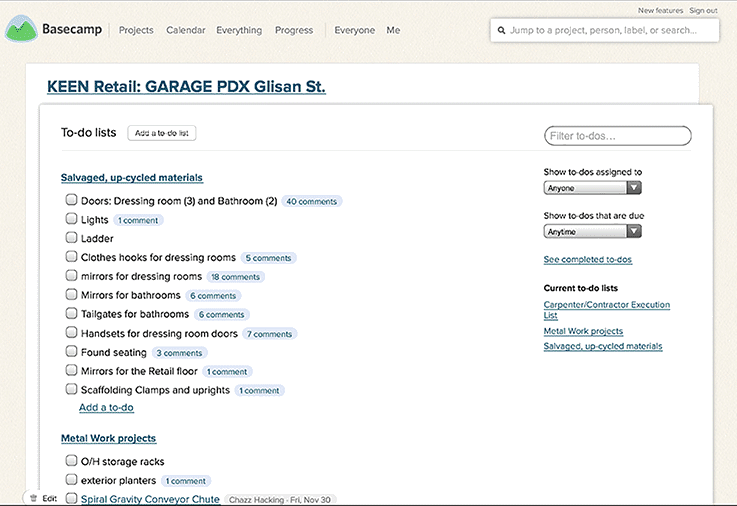The height and width of the screenshot is (506, 737).
Task: Click the To-do lists heading
Action: click(88, 132)
